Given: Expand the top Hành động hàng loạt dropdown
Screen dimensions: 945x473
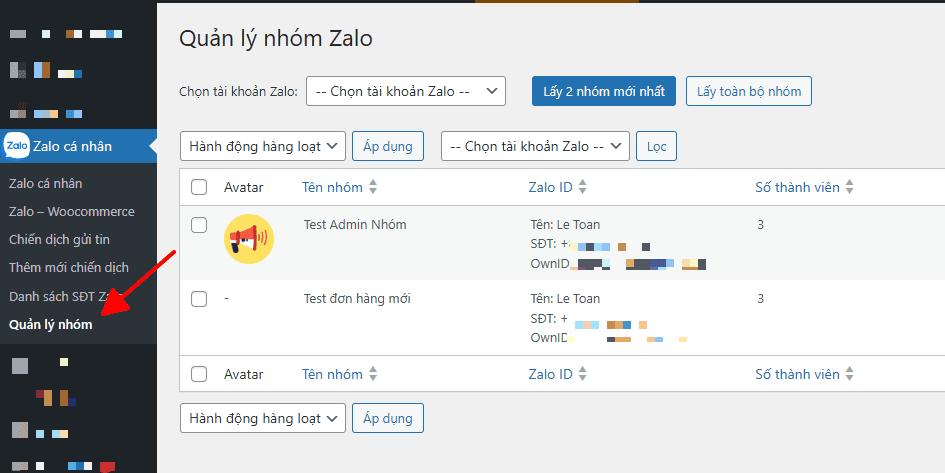Looking at the screenshot, I should click(x=262, y=146).
